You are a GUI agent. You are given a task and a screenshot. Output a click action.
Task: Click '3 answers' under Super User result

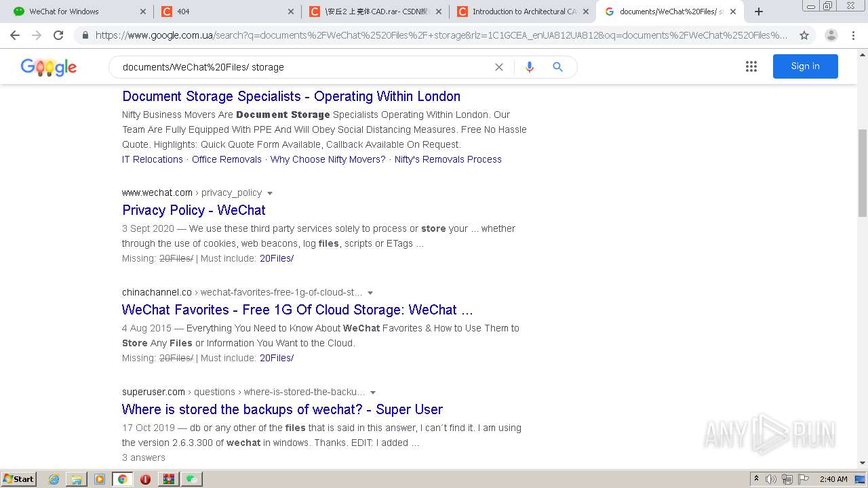coord(144,457)
